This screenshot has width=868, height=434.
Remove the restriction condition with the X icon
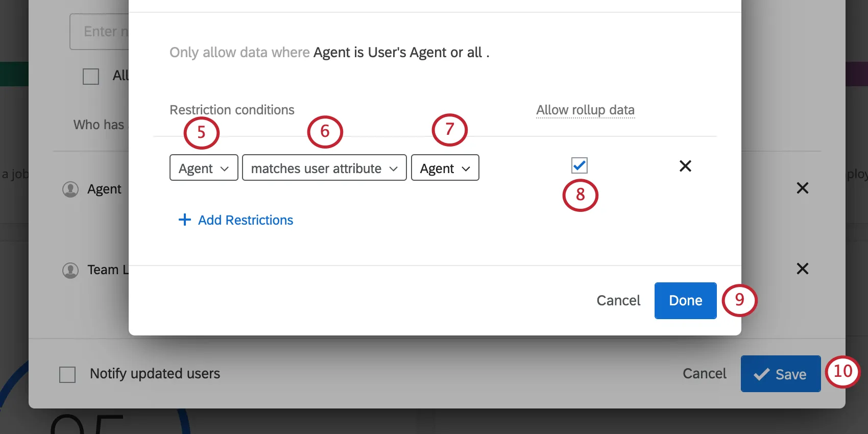coord(685,166)
